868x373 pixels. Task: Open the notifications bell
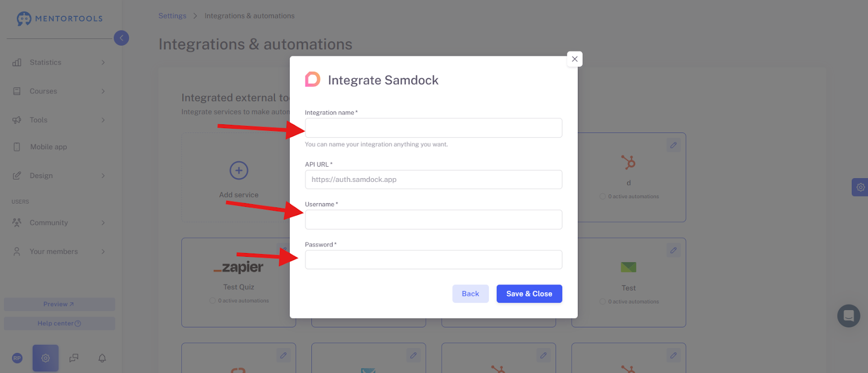(x=102, y=358)
